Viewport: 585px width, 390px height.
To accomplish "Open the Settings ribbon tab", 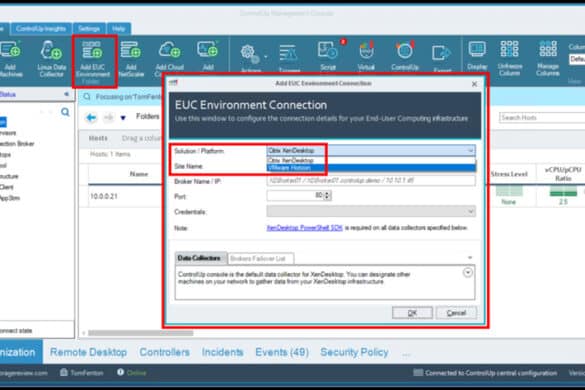I will [89, 29].
